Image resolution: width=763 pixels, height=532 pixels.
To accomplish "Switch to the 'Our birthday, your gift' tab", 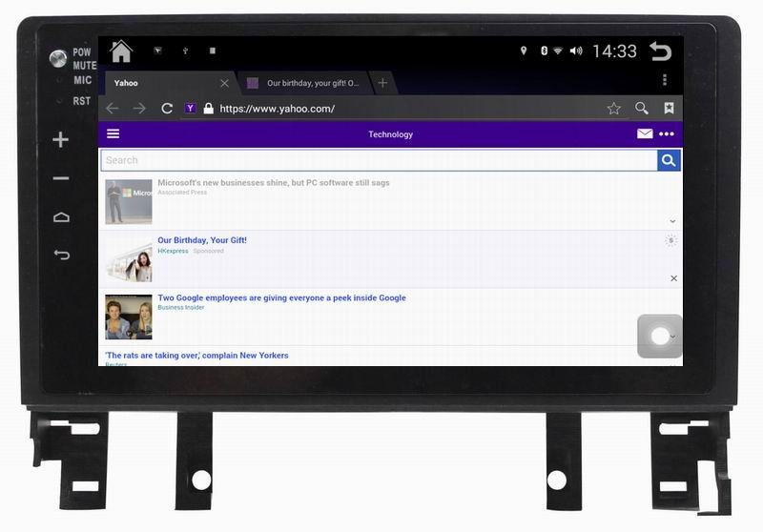I will 304,83.
